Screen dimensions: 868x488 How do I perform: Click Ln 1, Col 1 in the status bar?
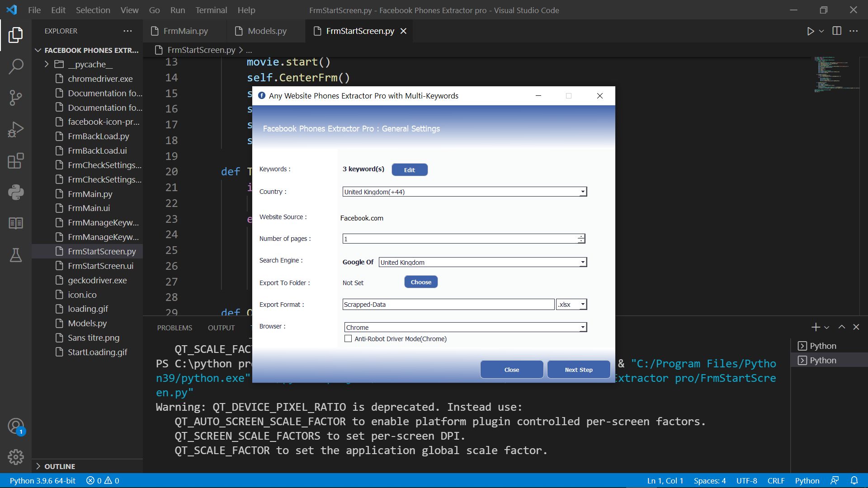pyautogui.click(x=665, y=481)
